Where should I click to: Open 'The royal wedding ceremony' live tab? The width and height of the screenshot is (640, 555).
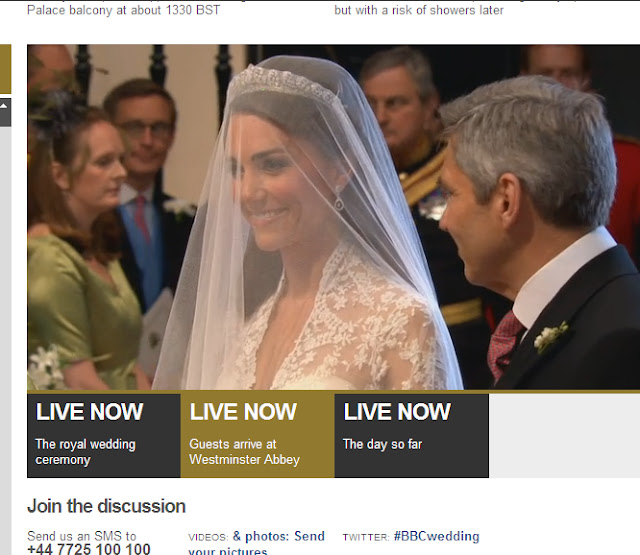104,435
